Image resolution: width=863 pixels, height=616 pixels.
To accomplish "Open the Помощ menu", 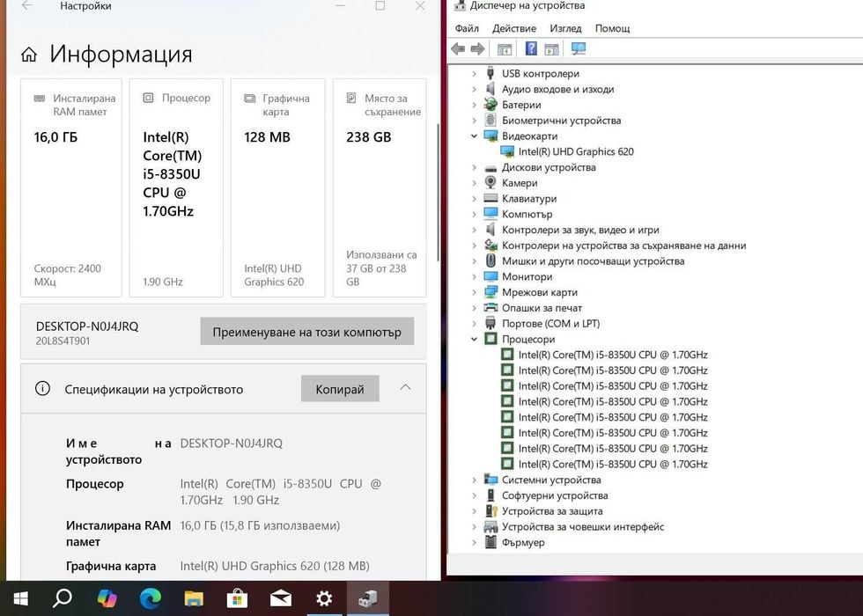I will coord(612,28).
